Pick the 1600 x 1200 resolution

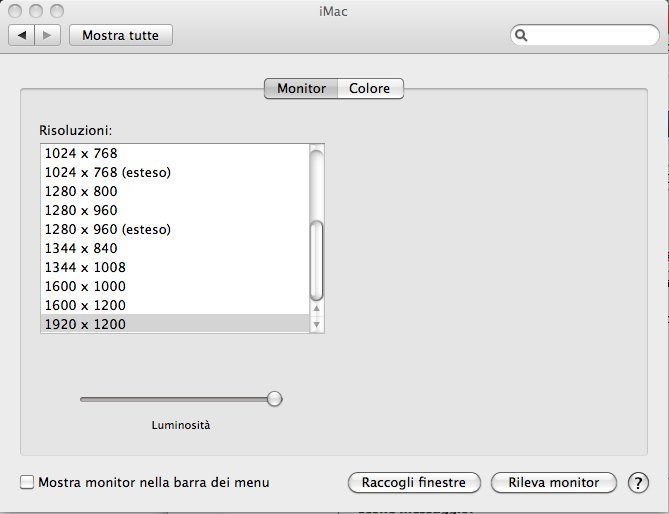(x=85, y=305)
